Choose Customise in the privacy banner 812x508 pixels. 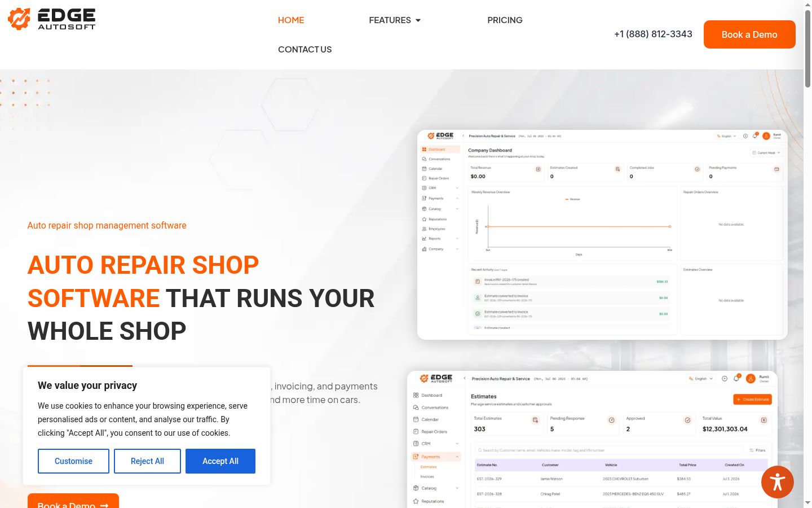(73, 461)
